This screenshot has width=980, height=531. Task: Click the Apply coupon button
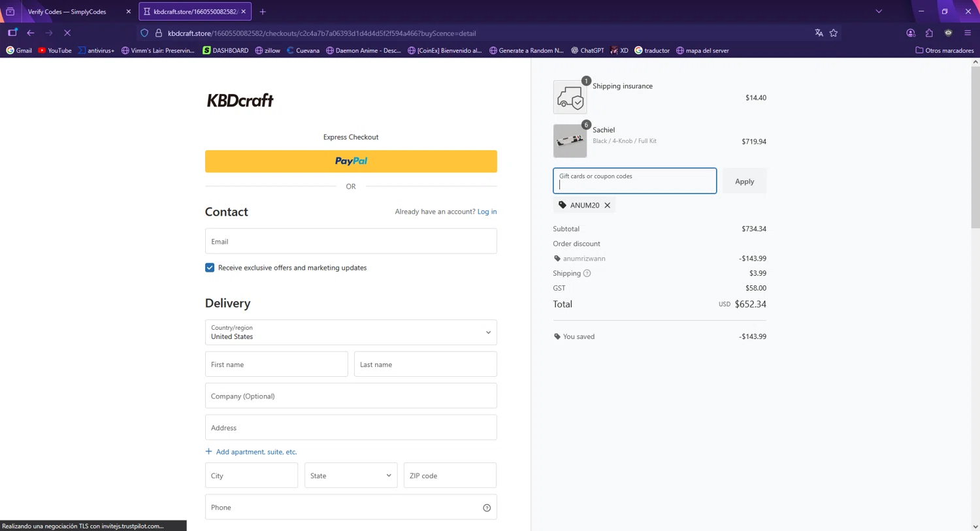(744, 181)
